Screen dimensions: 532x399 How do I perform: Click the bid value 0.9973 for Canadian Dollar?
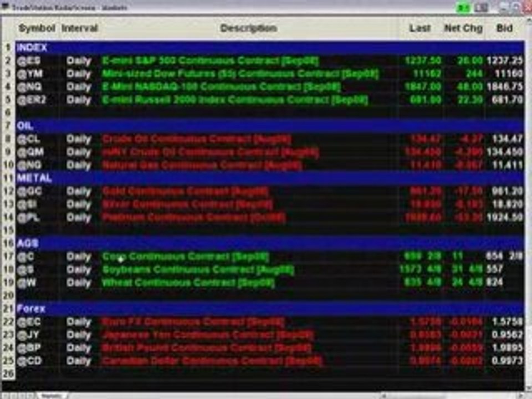(x=507, y=361)
